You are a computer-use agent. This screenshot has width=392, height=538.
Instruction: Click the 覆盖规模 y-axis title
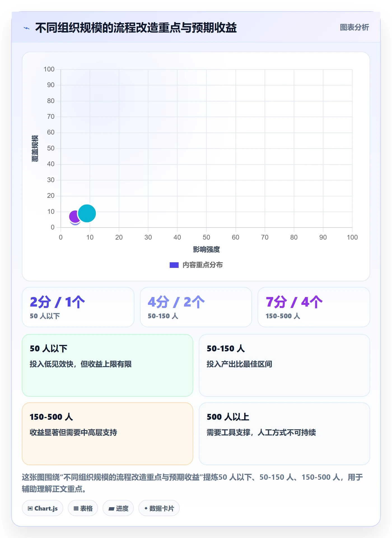[x=35, y=149]
